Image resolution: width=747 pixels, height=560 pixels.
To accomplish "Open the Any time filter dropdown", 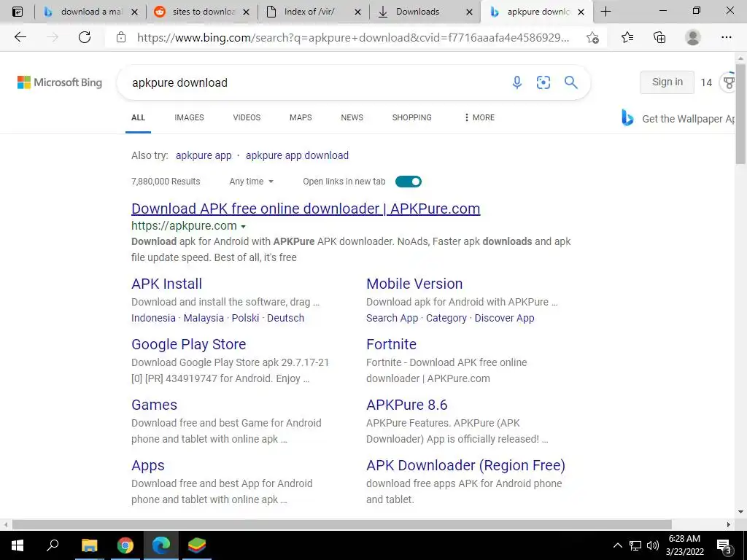I will [x=251, y=182].
